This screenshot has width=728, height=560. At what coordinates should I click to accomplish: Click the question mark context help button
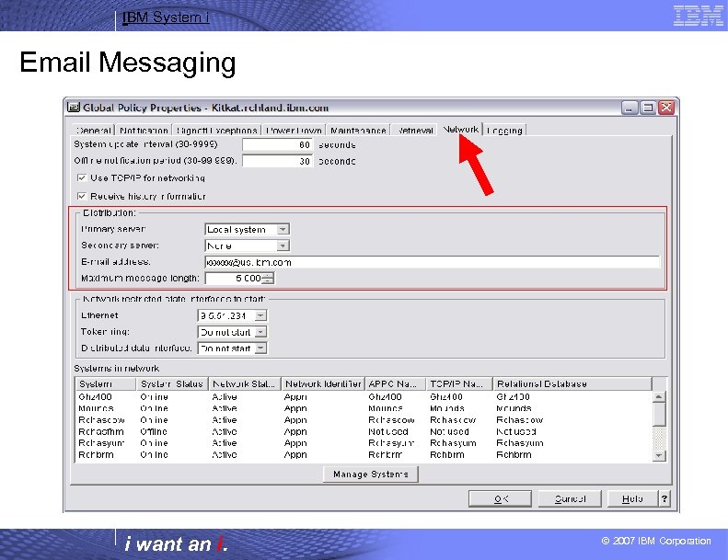coord(664,498)
